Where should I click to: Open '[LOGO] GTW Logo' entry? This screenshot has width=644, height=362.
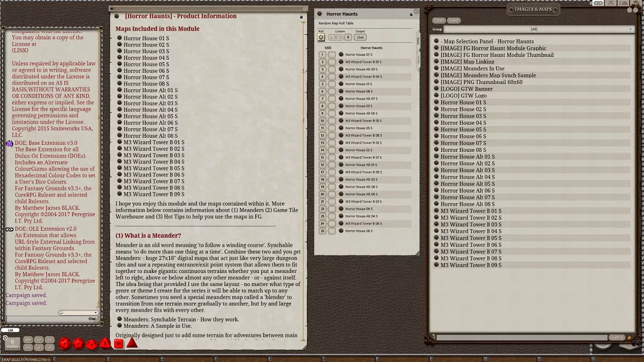coord(463,96)
